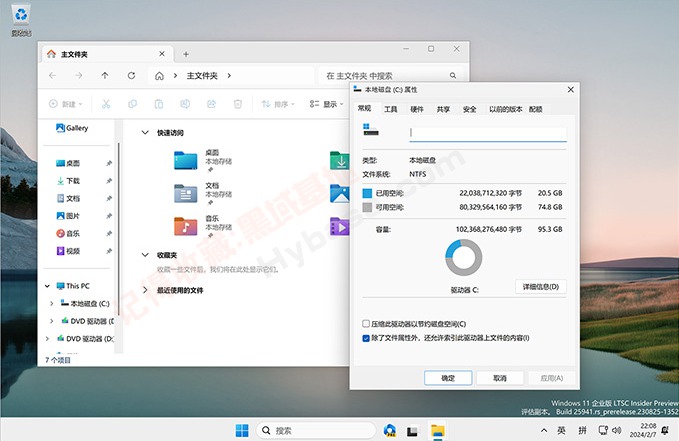Expand the 最近使用的文件 section

click(x=145, y=290)
